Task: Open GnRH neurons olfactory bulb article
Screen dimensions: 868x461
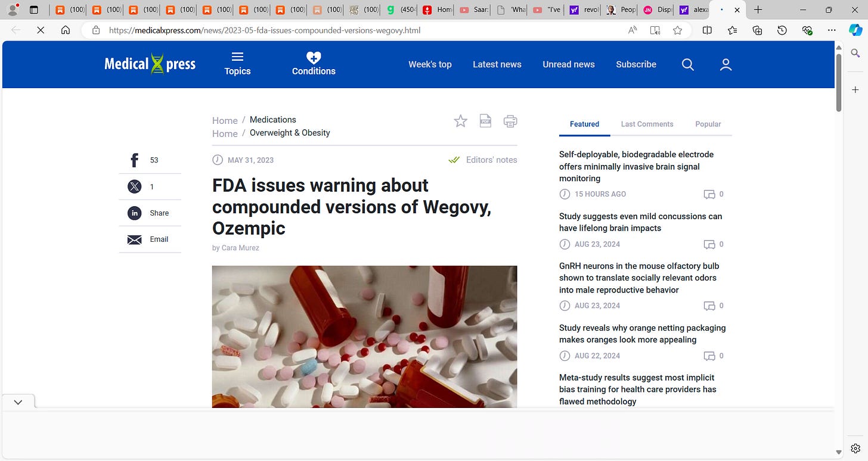Action: click(x=639, y=278)
